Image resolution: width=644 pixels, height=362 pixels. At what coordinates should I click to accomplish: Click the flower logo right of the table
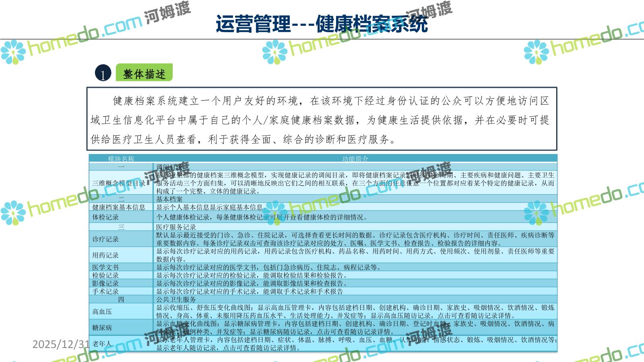[x=536, y=213]
